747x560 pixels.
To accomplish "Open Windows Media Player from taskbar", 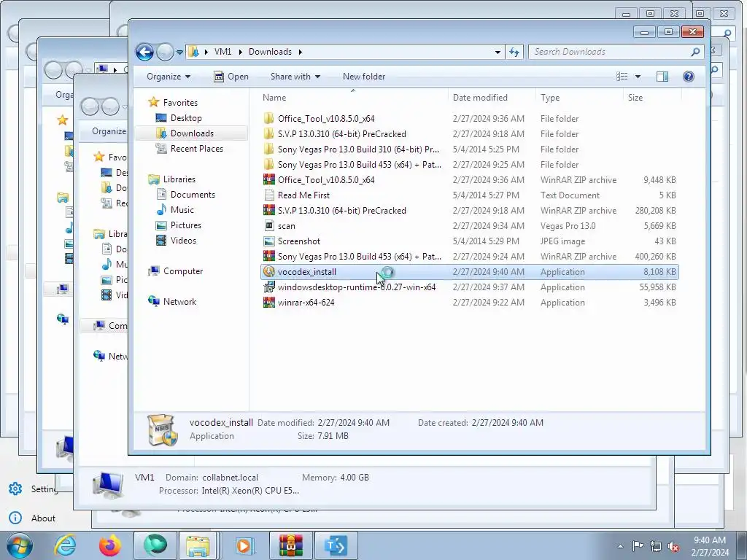I will [x=244, y=545].
